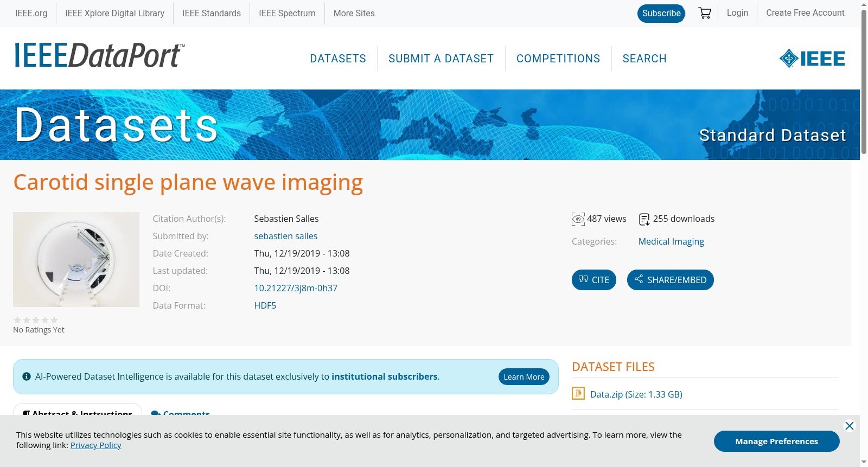The image size is (868, 467).
Task: Click the IEEE DataPort logo
Action: click(99, 55)
